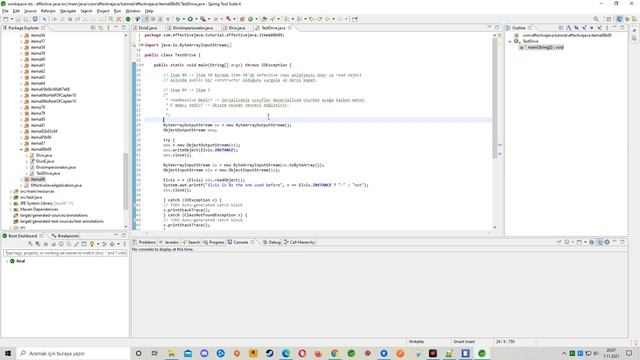Viewport: 640px width, 360px height.
Task: Switch to the Call Hierarchy tab
Action: (302, 242)
